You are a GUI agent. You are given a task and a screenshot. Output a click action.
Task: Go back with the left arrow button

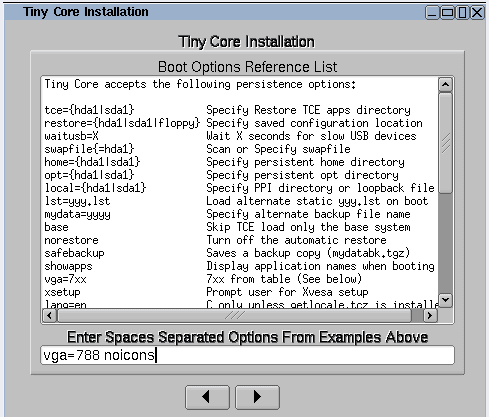[207, 397]
